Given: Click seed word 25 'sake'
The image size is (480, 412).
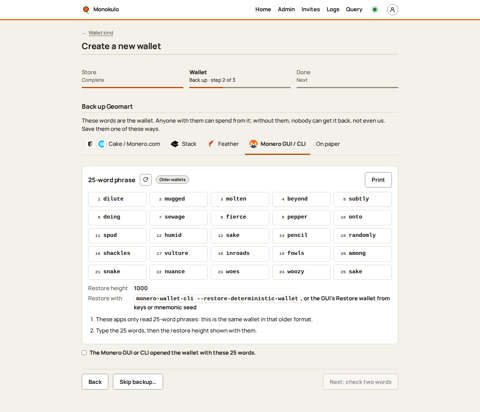Looking at the screenshot, I should [x=363, y=272].
